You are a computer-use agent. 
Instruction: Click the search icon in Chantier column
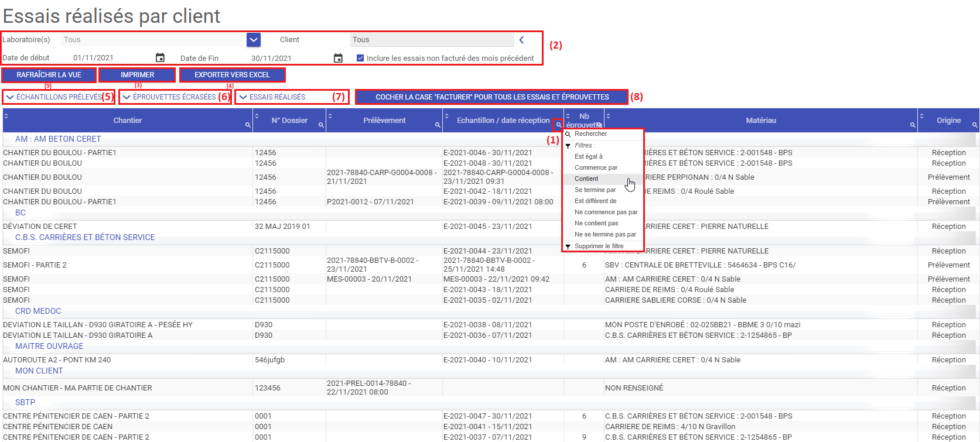point(248,125)
